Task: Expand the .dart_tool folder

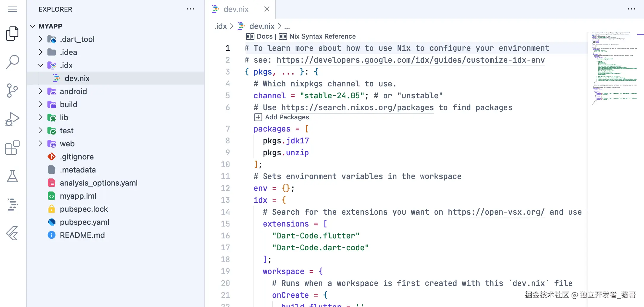Action: (x=41, y=39)
